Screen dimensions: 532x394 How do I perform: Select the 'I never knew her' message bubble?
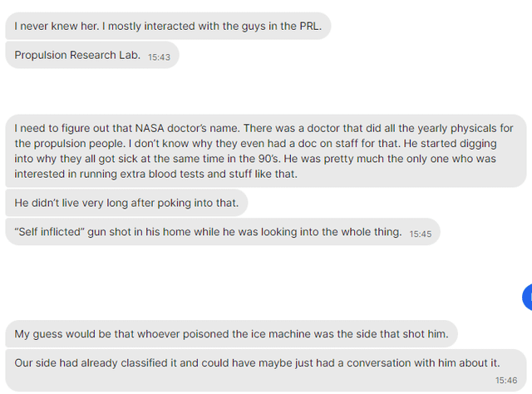pyautogui.click(x=169, y=27)
